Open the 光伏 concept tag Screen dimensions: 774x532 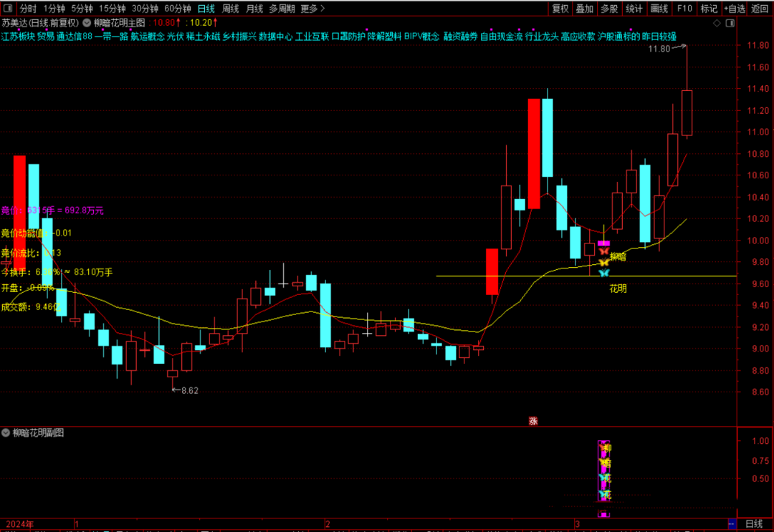click(x=176, y=37)
